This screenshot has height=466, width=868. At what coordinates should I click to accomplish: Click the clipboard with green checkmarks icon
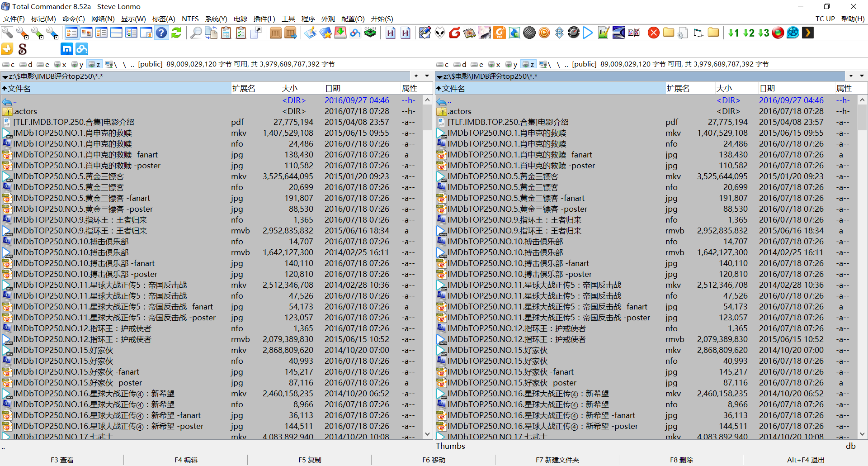241,33
